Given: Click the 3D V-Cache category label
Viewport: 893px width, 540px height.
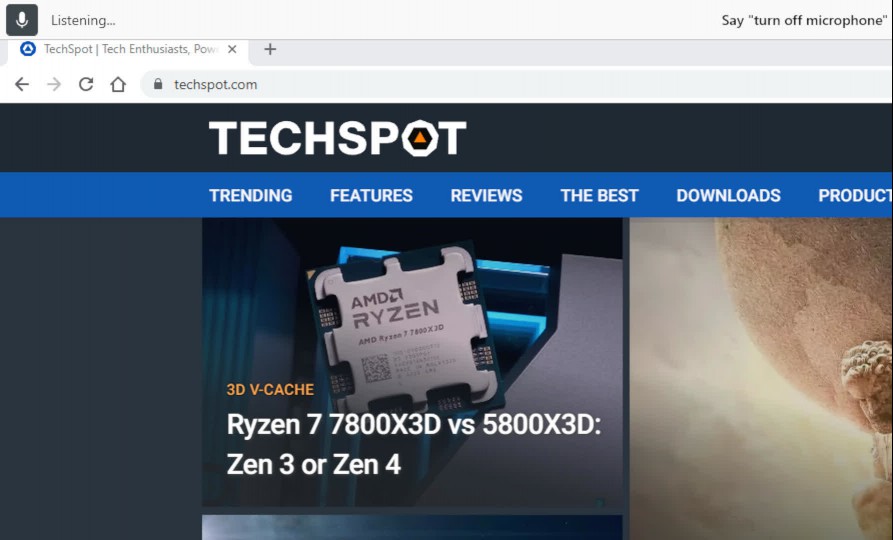Looking at the screenshot, I should click(x=270, y=390).
